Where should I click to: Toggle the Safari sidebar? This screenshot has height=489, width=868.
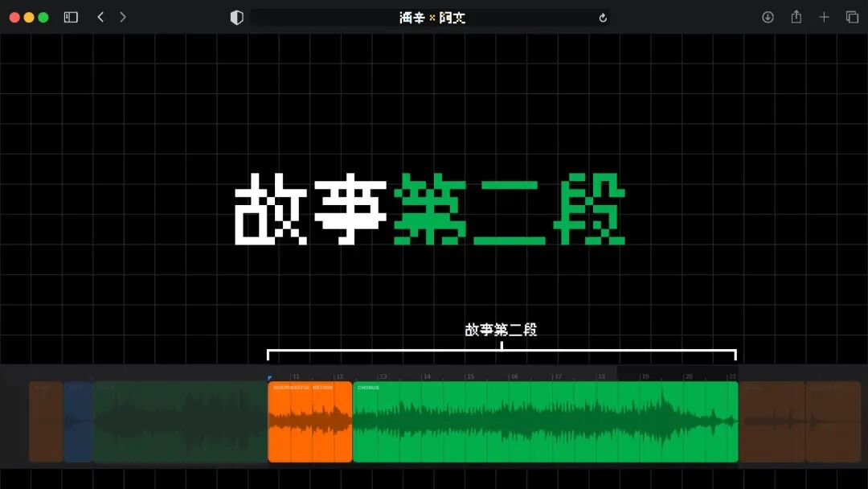tap(70, 16)
